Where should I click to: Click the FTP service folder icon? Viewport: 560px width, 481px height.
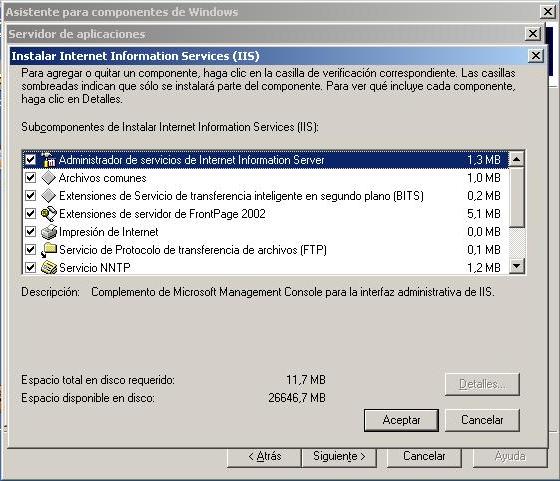pyautogui.click(x=49, y=250)
